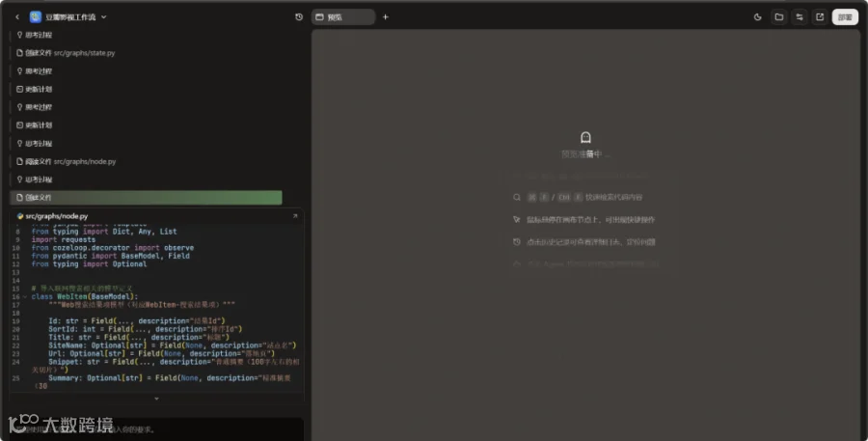Expand code panel with the arrow icon
The width and height of the screenshot is (868, 441).
[x=295, y=216]
